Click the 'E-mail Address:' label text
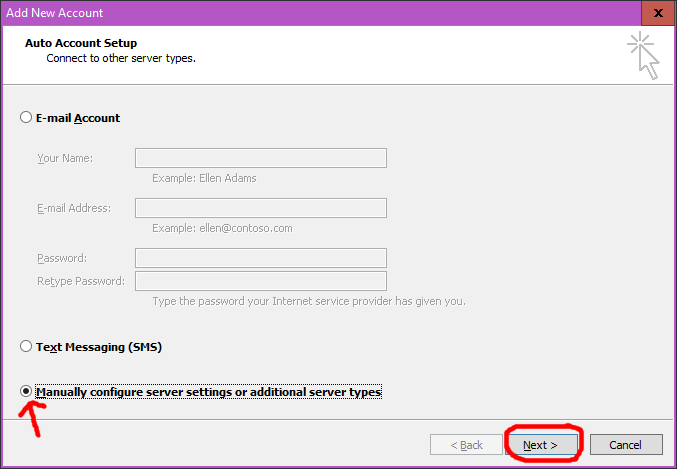Image resolution: width=677 pixels, height=469 pixels. [74, 208]
